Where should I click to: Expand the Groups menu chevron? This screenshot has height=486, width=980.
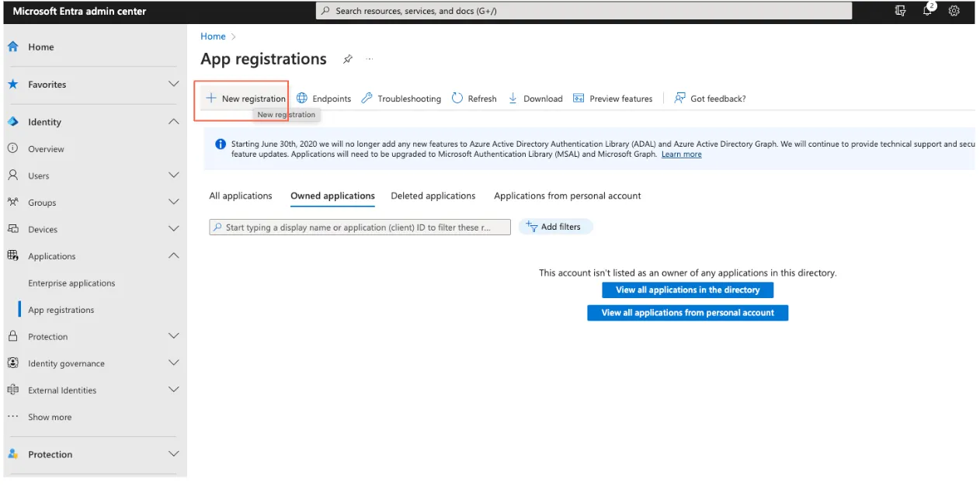174,202
